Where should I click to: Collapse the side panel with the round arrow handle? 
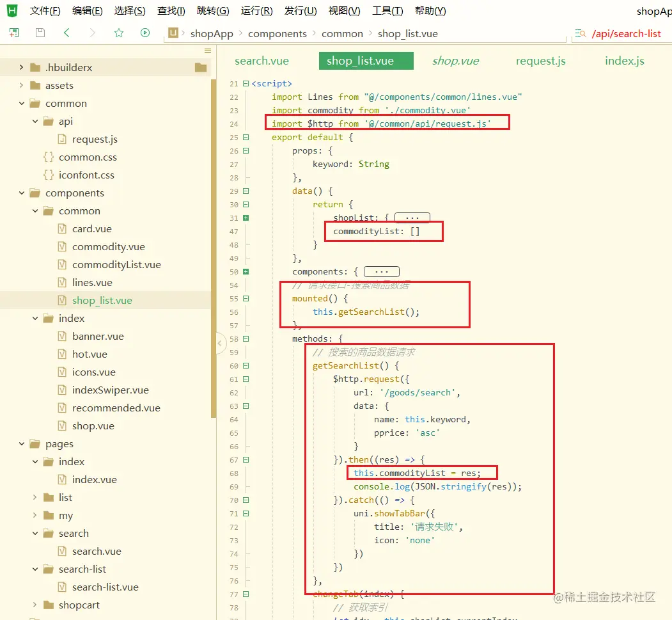pyautogui.click(x=221, y=343)
